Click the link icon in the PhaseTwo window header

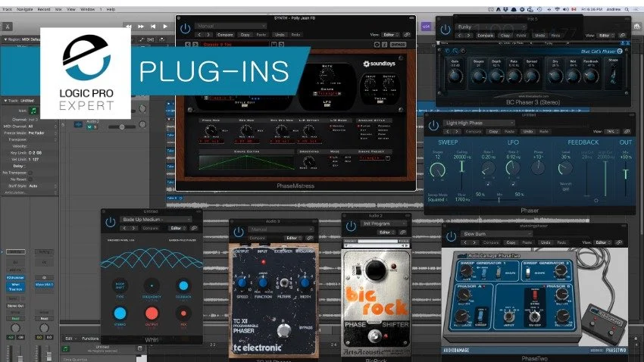(x=619, y=242)
